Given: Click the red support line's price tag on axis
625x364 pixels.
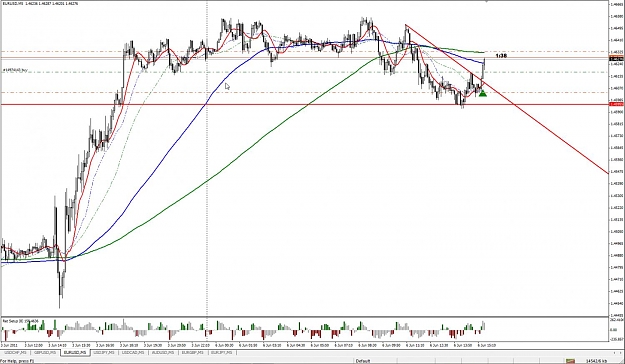Looking at the screenshot, I should tap(617, 104).
